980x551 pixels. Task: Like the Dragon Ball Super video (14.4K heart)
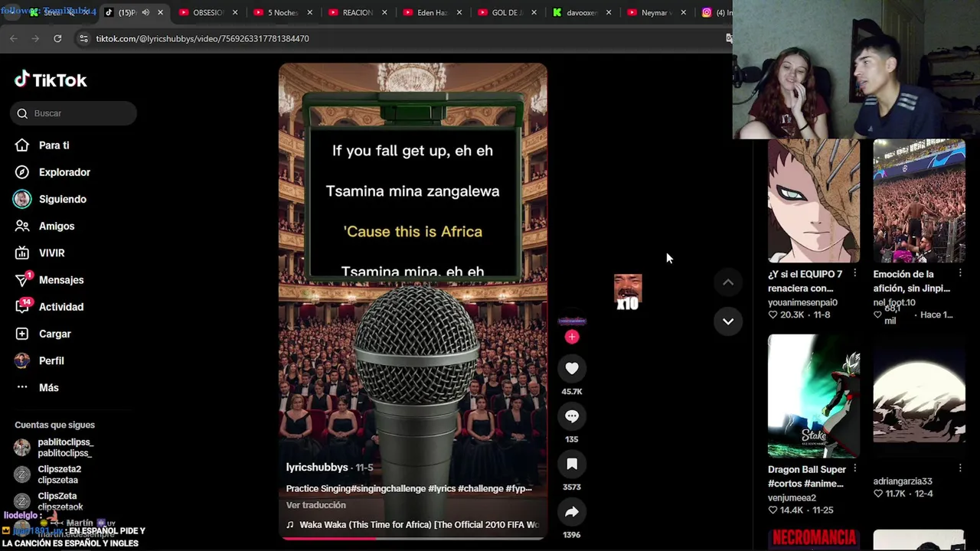tap(773, 510)
